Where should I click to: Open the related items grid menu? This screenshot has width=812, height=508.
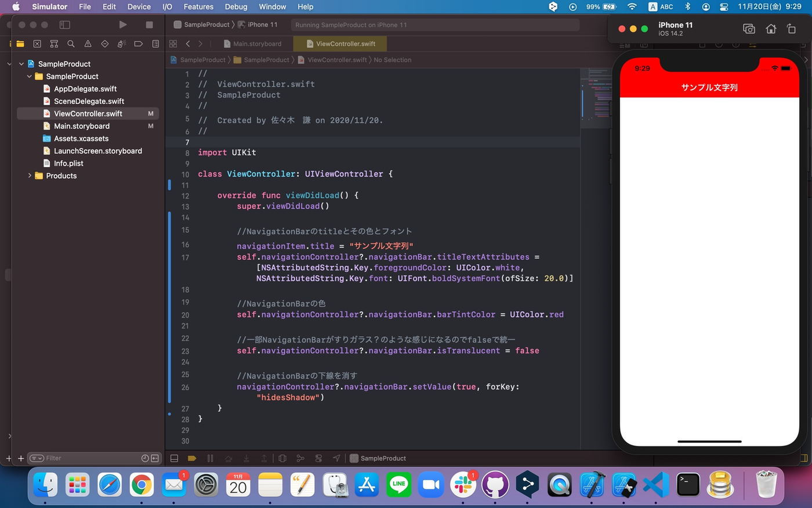[x=173, y=44]
